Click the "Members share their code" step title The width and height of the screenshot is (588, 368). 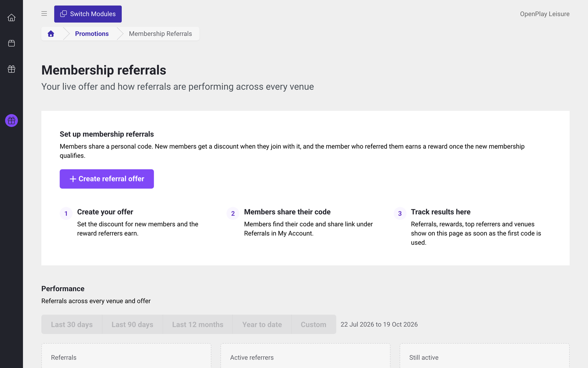pos(287,212)
